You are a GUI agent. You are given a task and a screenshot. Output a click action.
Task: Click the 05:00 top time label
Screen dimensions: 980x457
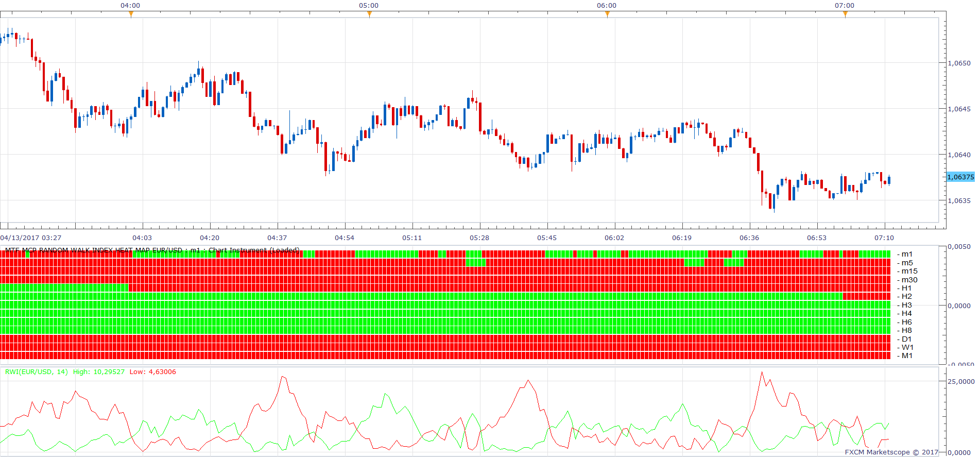coord(369,5)
